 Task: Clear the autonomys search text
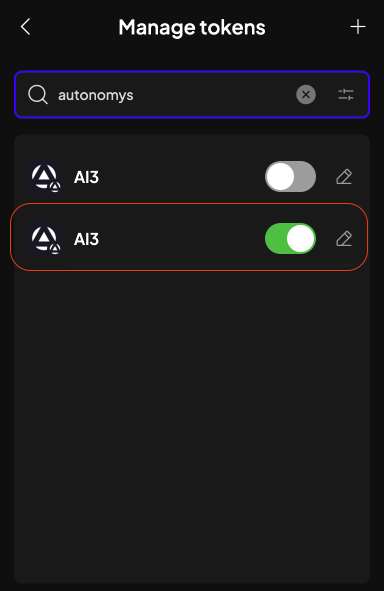tap(306, 95)
